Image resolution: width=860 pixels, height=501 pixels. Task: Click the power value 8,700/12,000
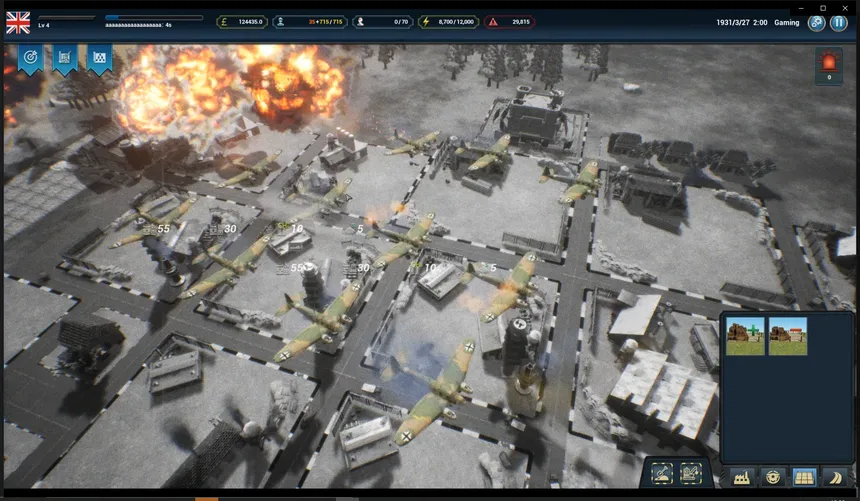click(x=456, y=22)
